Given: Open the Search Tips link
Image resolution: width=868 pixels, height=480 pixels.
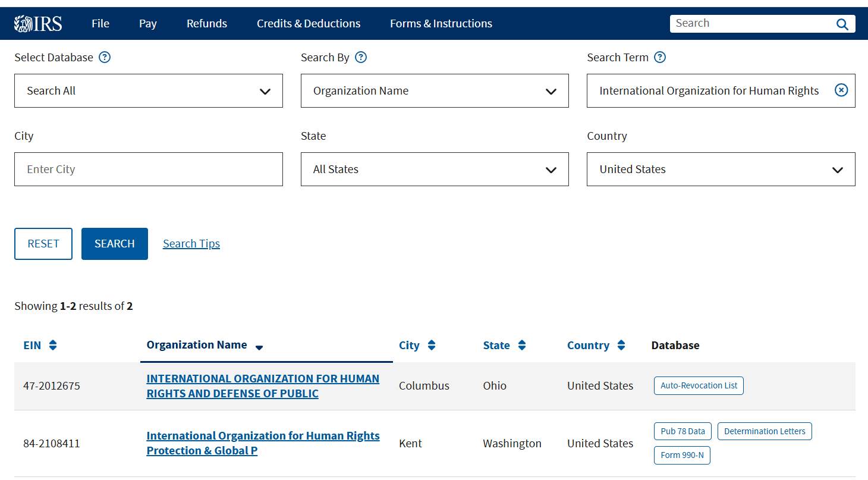Looking at the screenshot, I should coord(191,244).
